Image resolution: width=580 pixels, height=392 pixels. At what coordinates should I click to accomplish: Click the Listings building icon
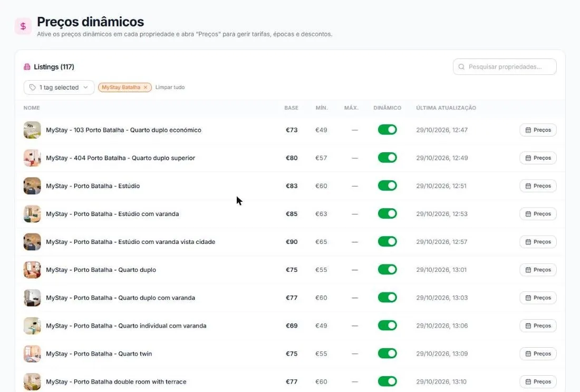click(x=27, y=67)
